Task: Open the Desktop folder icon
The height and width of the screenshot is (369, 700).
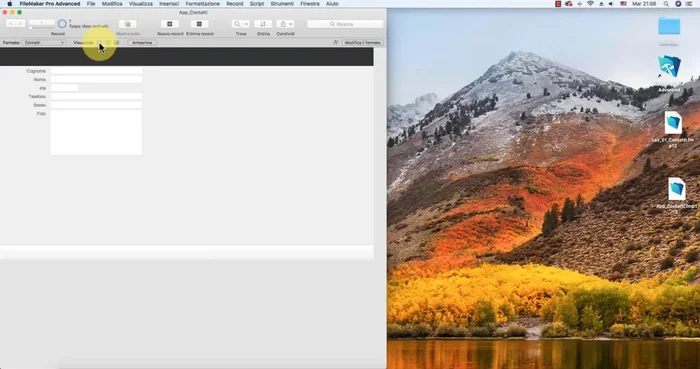Action: pyautogui.click(x=669, y=26)
